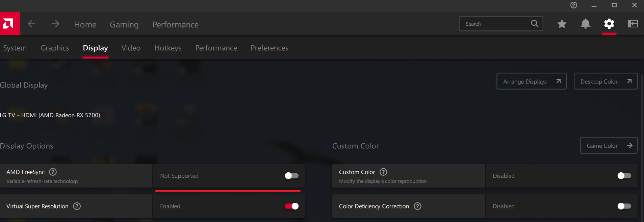The image size is (644, 222).
Task: Click the Global Display heading
Action: pyautogui.click(x=24, y=85)
